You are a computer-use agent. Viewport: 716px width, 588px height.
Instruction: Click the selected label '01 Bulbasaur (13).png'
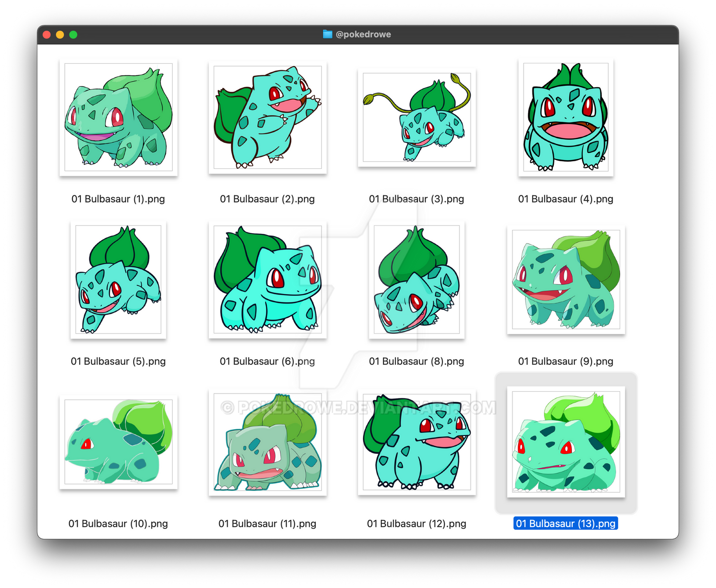[x=566, y=524]
